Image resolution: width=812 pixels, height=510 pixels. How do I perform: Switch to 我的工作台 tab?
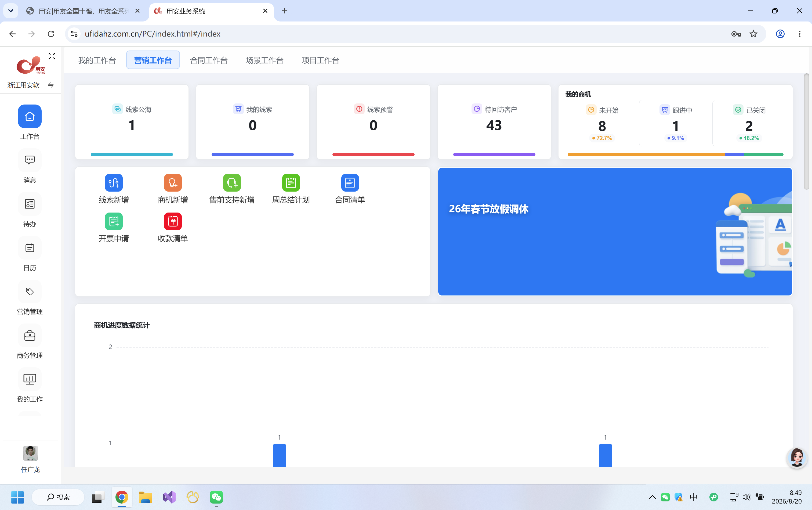tap(97, 60)
